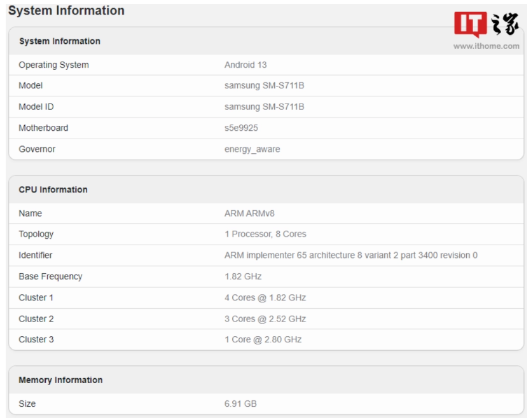
Task: Click the 'Model' row label
Action: point(31,86)
